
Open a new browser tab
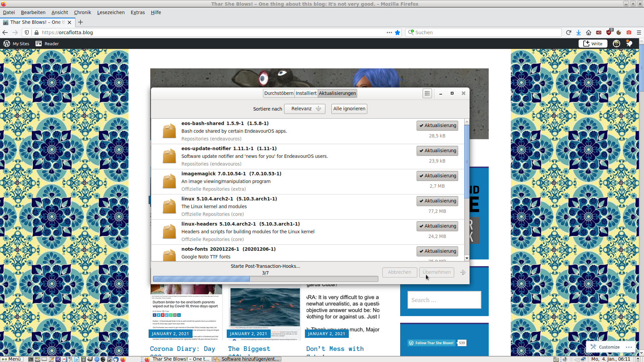coord(80,22)
